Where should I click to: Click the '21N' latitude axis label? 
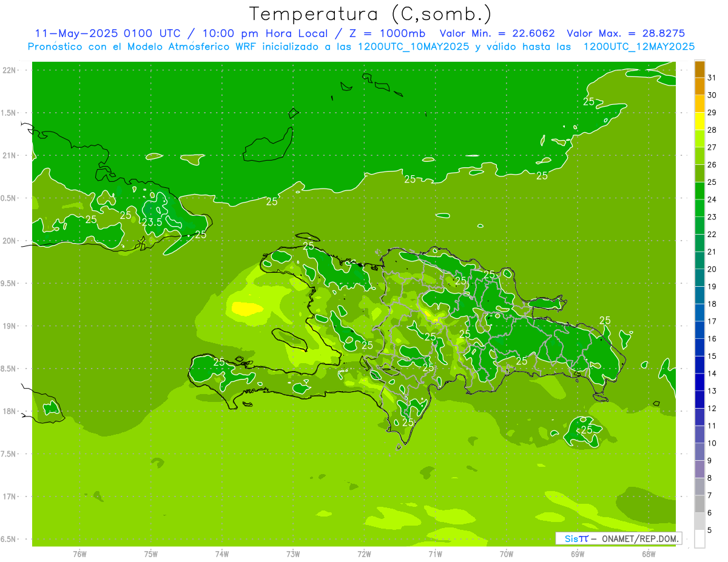[x=9, y=156]
